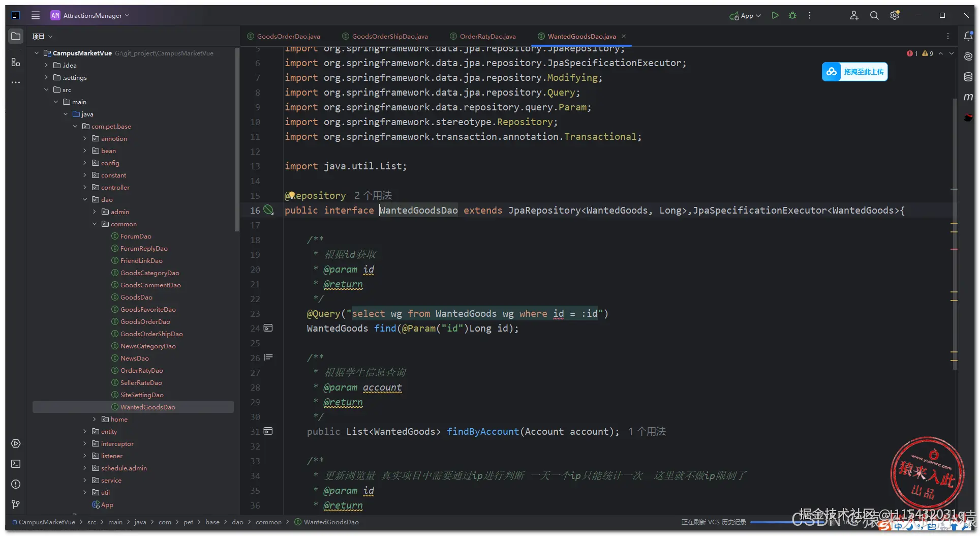Open the editor tabs options menu
This screenshot has width=980, height=536.
(948, 36)
